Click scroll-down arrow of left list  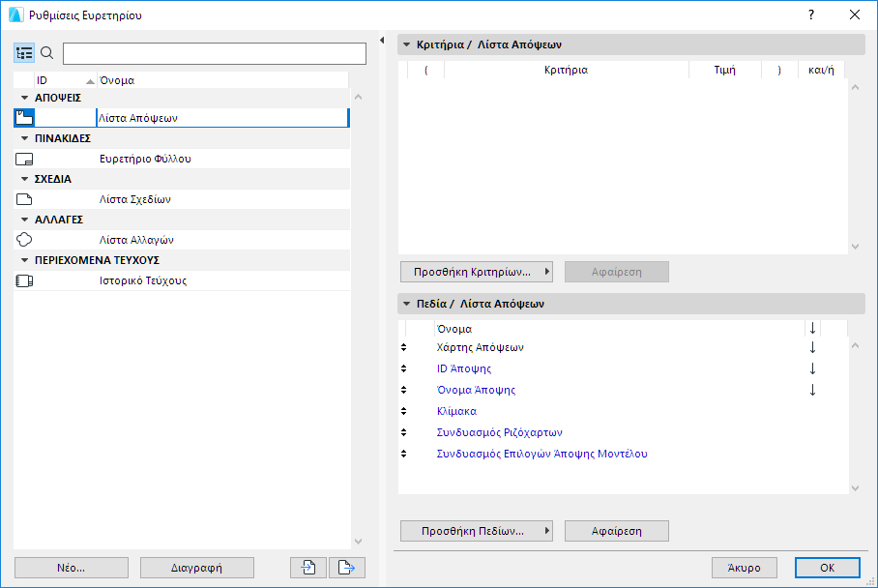[359, 543]
